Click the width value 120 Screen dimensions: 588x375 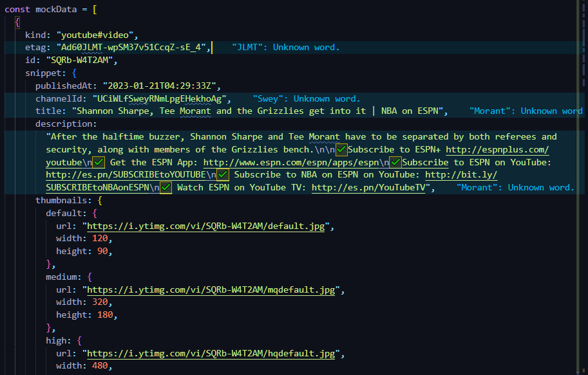point(100,239)
